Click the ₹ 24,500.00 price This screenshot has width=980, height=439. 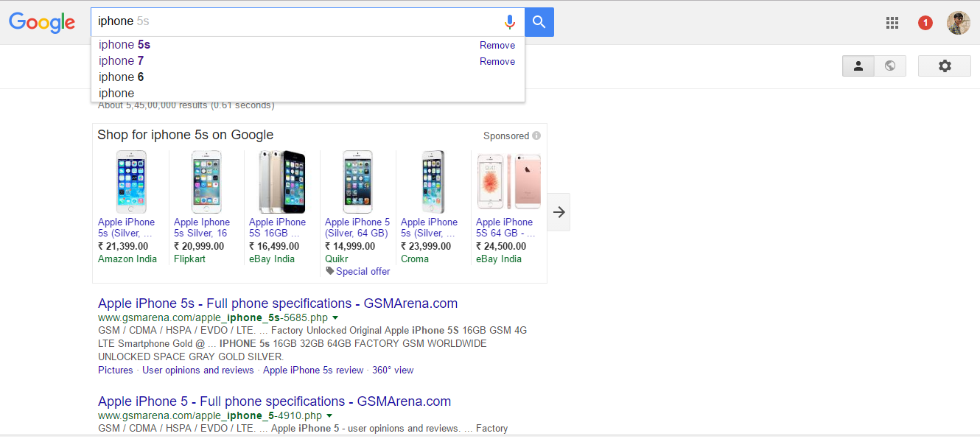(x=501, y=247)
